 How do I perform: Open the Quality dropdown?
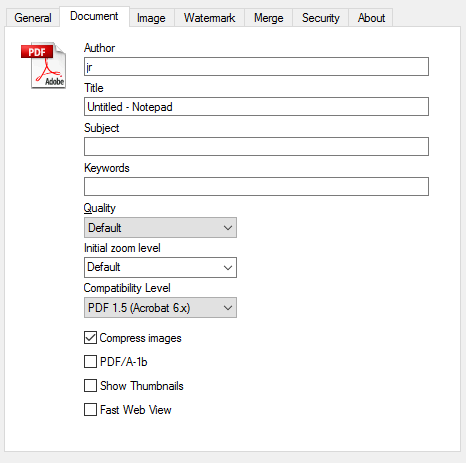click(x=160, y=228)
